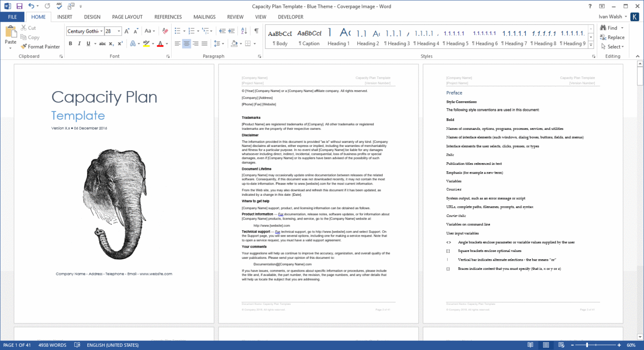Open the Century Gothic font dropdown

101,31
